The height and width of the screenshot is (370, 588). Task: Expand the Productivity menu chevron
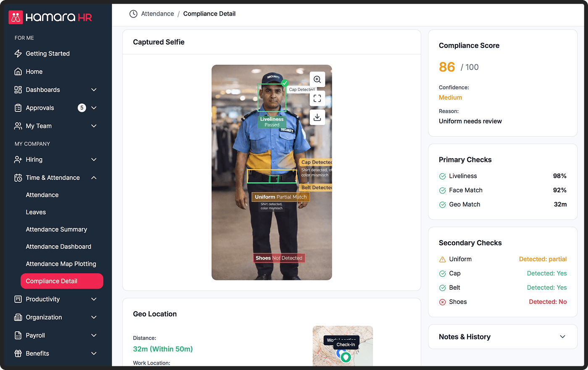coord(94,299)
